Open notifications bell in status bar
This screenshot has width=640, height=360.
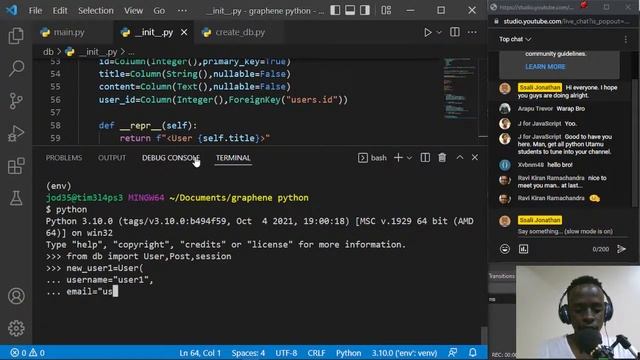[x=473, y=353]
